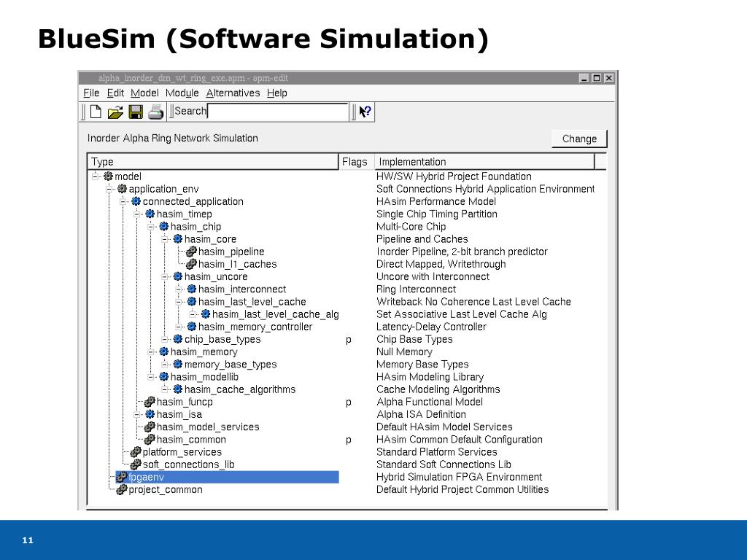Image resolution: width=747 pixels, height=560 pixels.
Task: Click the Save floppy disk icon
Action: [x=136, y=112]
